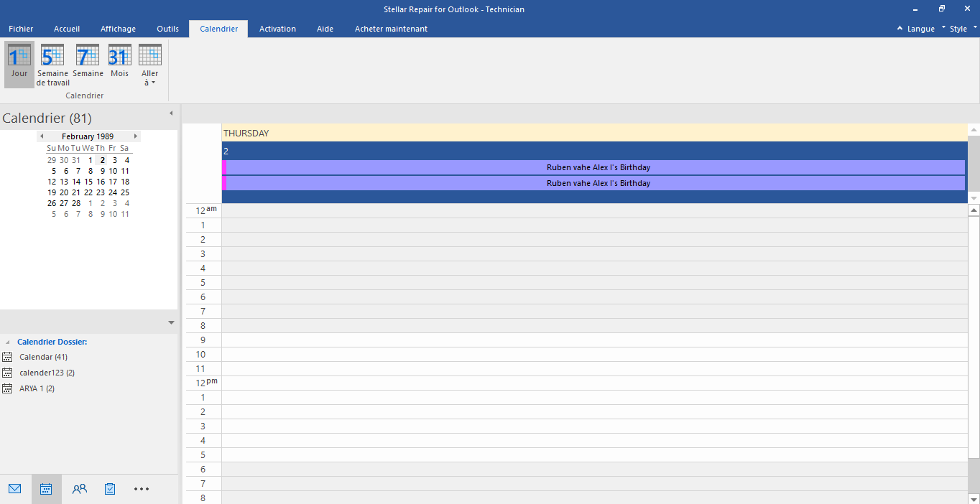
Task: Open the more options ellipsis
Action: tap(142, 489)
